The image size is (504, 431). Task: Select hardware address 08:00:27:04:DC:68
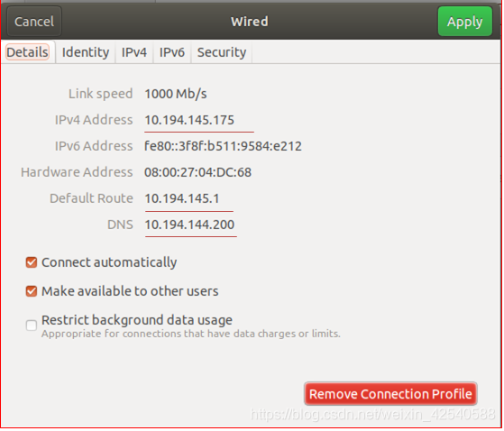(x=197, y=172)
